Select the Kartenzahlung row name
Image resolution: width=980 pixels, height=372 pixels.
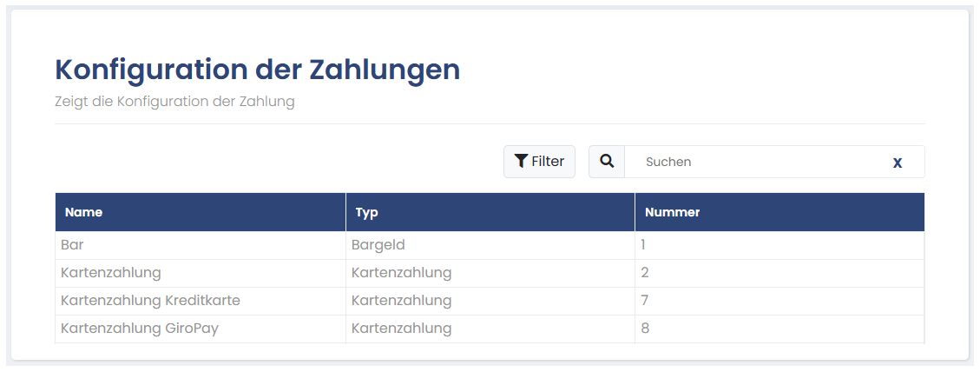[111, 273]
